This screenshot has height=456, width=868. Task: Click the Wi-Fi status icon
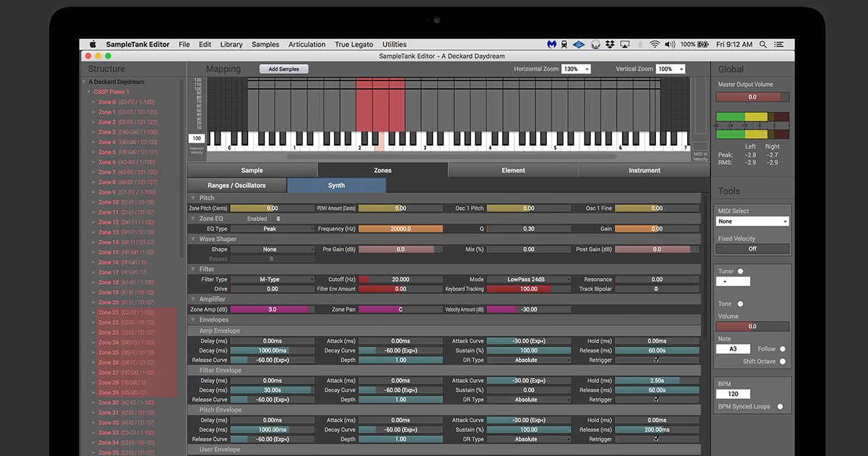pyautogui.click(x=655, y=44)
